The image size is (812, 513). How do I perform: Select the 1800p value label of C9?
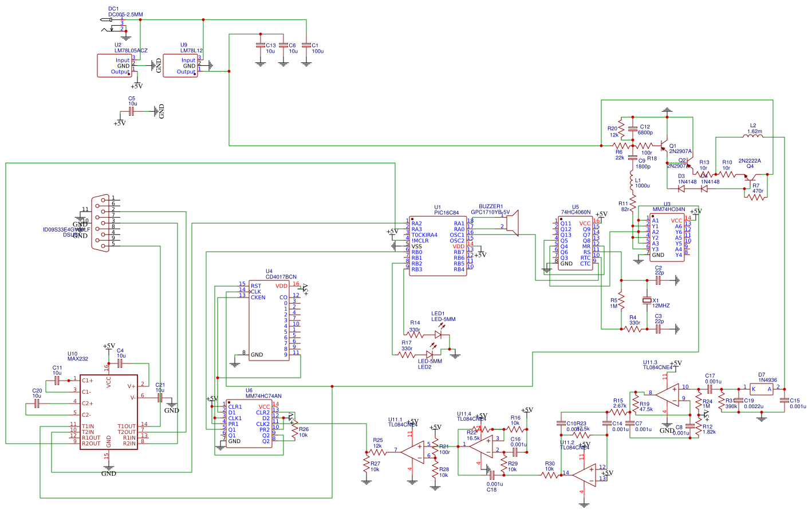(x=643, y=167)
